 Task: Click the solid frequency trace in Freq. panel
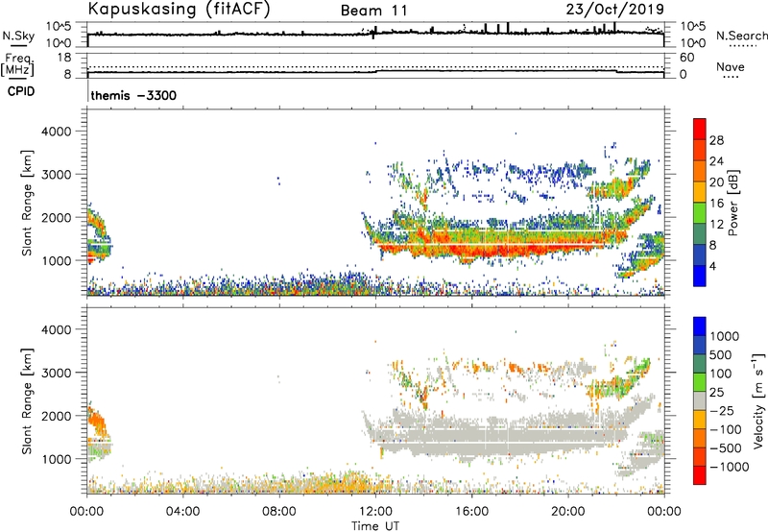tap(375, 71)
